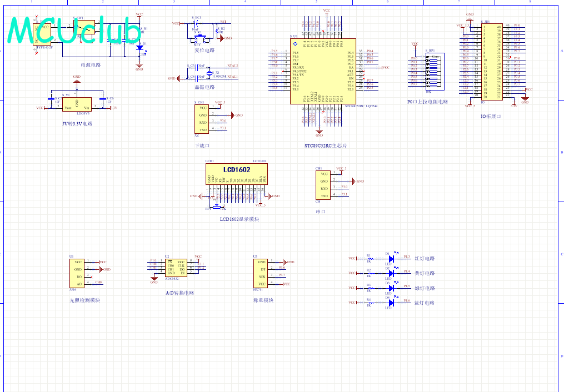Select the D1 red LED symbol
This screenshot has height=392, width=564.
pos(392,258)
